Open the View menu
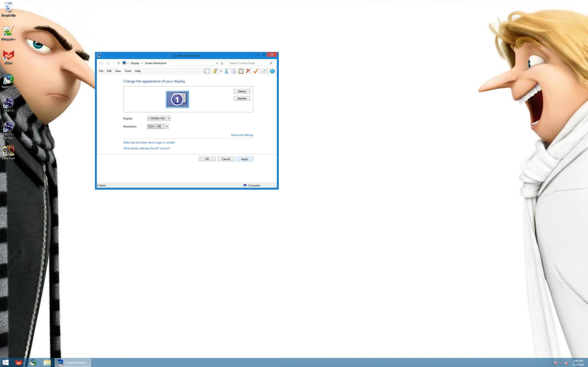This screenshot has height=367, width=588. tap(118, 71)
